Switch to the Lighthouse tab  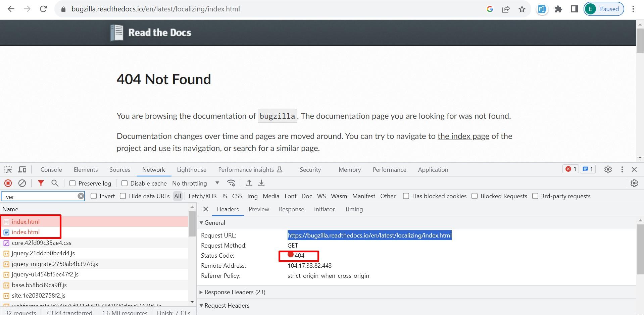pos(192,170)
